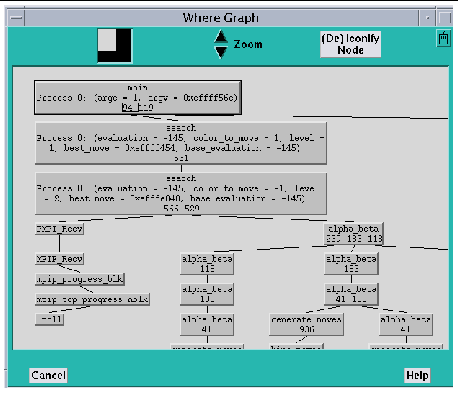This screenshot has width=458, height=394.
Task: Select the generate_moves 906 node
Action: pyautogui.click(x=306, y=324)
